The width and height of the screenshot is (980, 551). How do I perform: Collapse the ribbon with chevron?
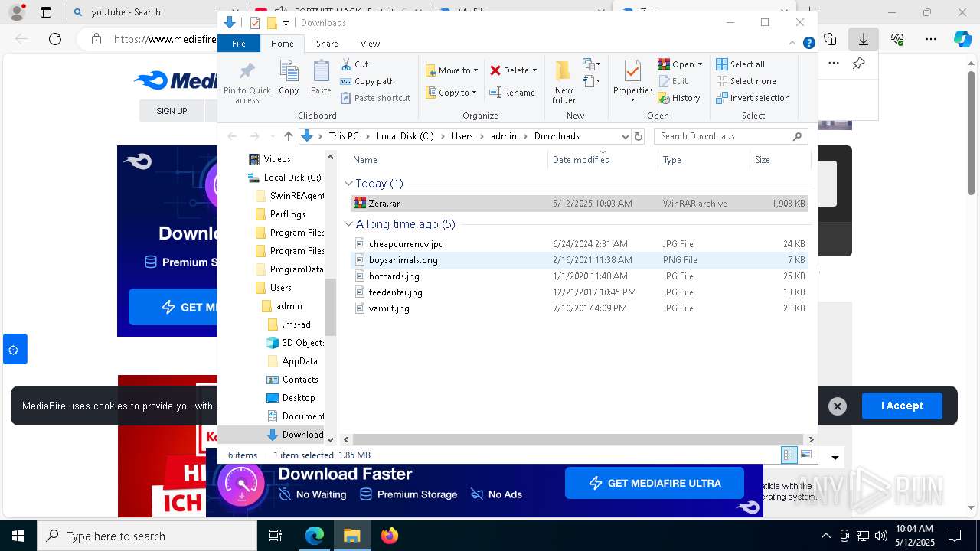[794, 44]
